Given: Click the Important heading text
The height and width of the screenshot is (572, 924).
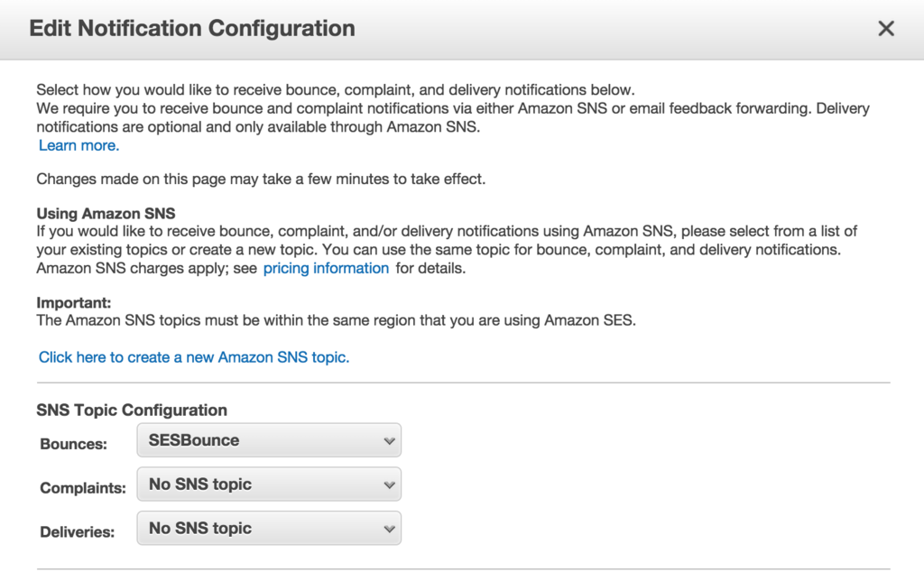Looking at the screenshot, I should (x=73, y=303).
